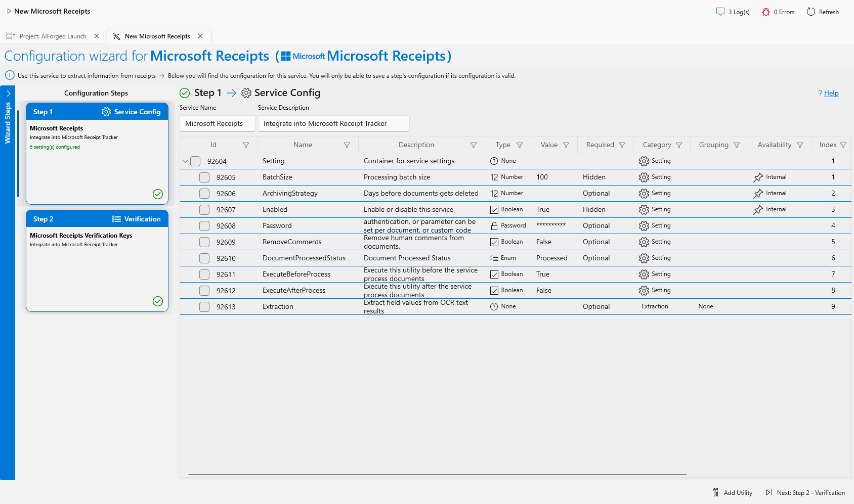
Task: Click the BatchSize value 100
Action: [x=542, y=177]
